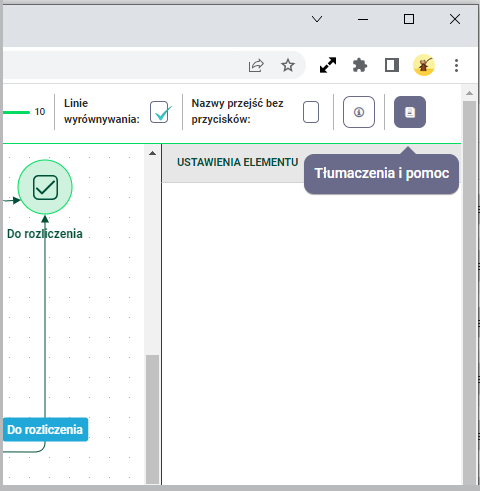Enable Nazwy przejść bez przycisków checkbox
This screenshot has height=491, width=480.
(x=311, y=112)
